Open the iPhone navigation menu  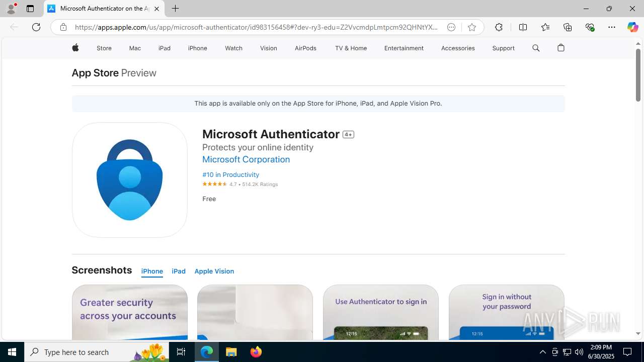pos(198,48)
